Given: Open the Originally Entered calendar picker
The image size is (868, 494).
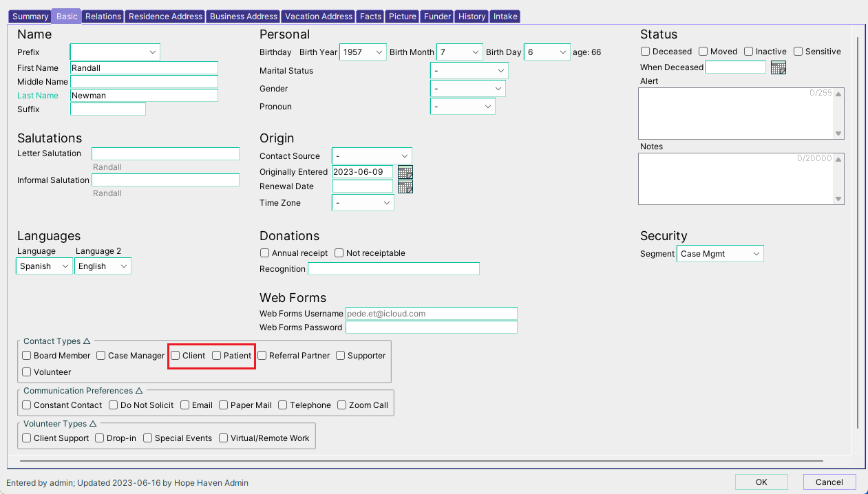Looking at the screenshot, I should [405, 172].
